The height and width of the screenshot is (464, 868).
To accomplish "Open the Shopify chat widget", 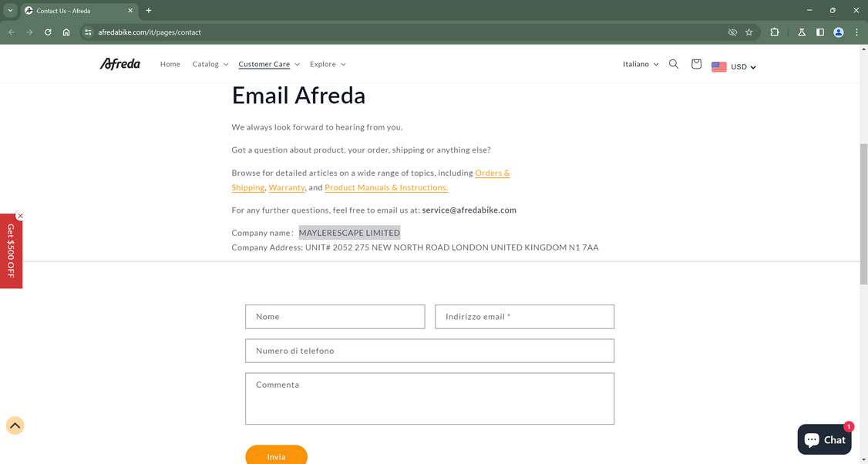I will tap(825, 439).
